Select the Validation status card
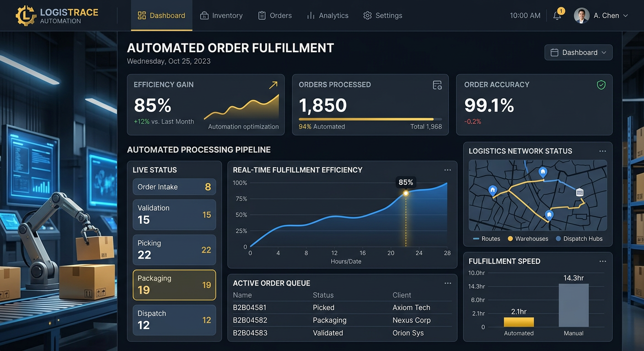This screenshot has width=644, height=351. pos(174,214)
